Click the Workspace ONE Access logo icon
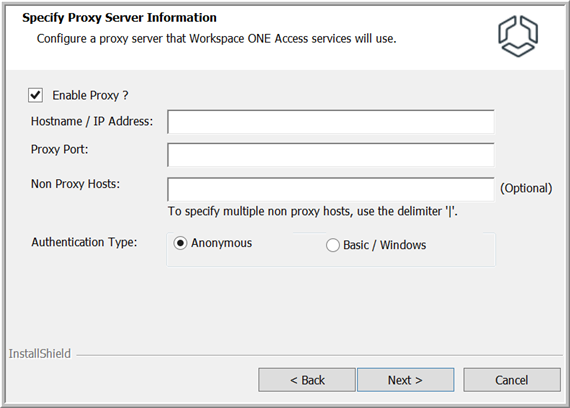The height and width of the screenshot is (408, 570). pos(518,36)
